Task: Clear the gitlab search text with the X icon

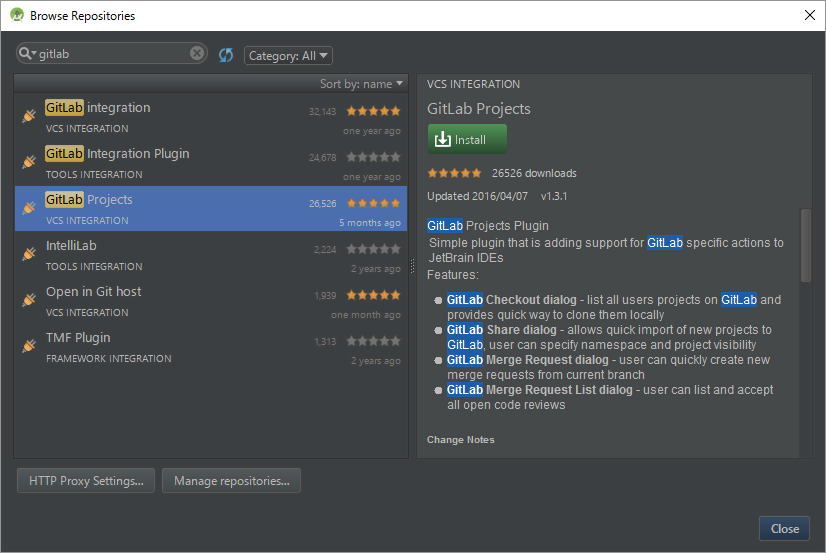Action: [196, 53]
